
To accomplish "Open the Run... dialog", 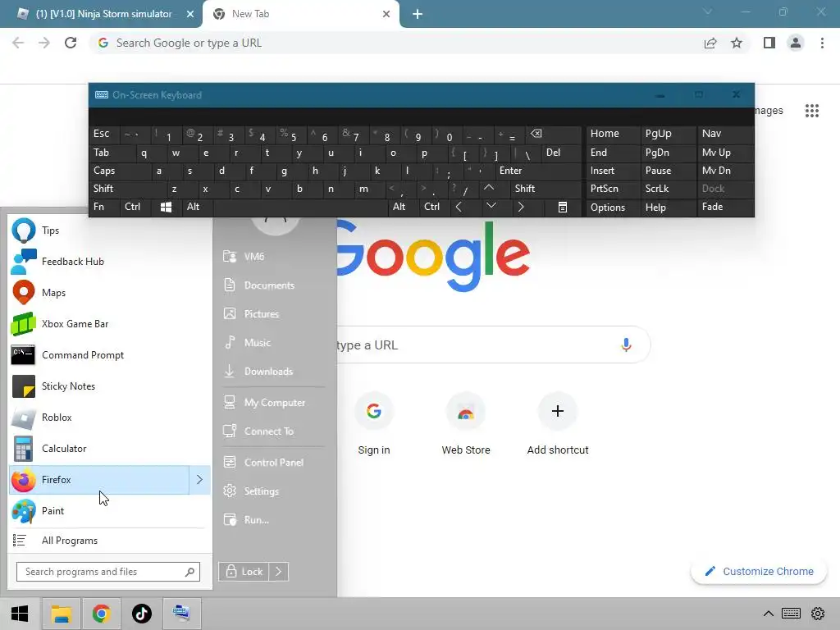I will pyautogui.click(x=273, y=519).
